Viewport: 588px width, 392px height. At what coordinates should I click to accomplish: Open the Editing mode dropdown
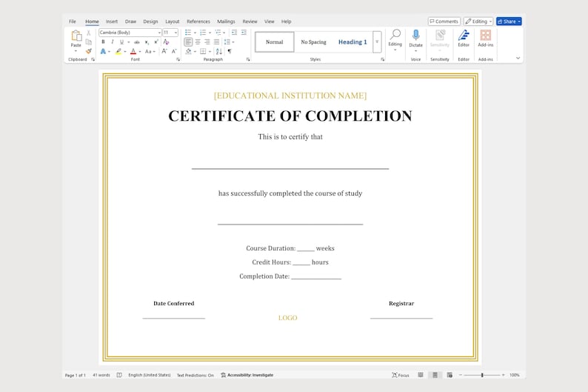point(478,21)
